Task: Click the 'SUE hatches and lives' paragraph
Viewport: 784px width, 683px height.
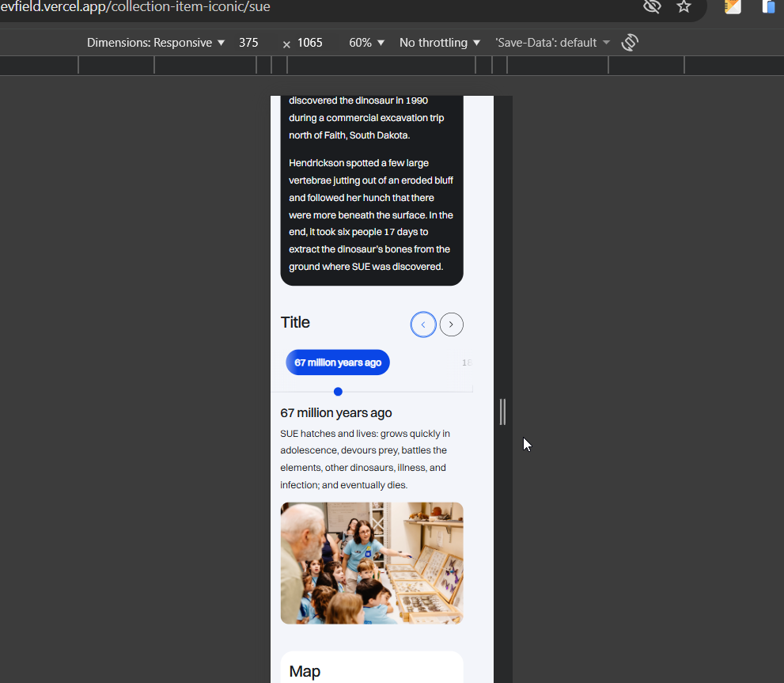Action: point(365,459)
